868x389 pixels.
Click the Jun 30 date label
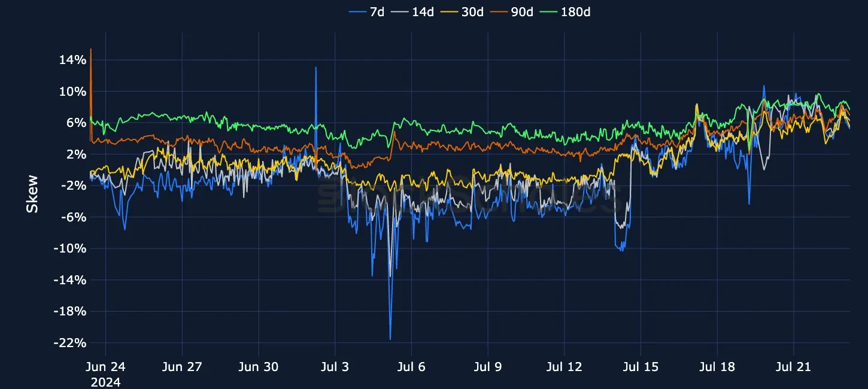pos(259,367)
